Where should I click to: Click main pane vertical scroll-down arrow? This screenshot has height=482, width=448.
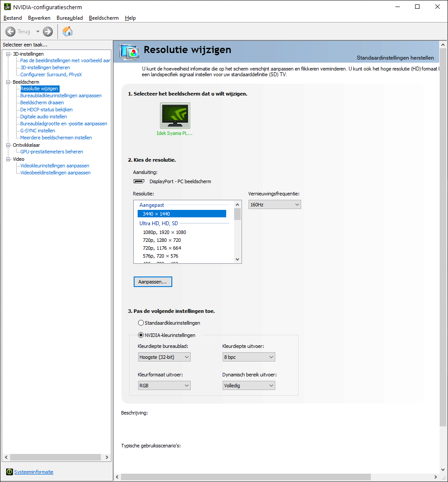[443, 469]
